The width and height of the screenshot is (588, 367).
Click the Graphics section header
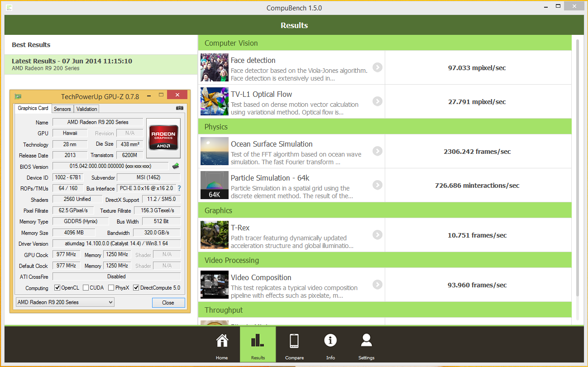coord(385,210)
